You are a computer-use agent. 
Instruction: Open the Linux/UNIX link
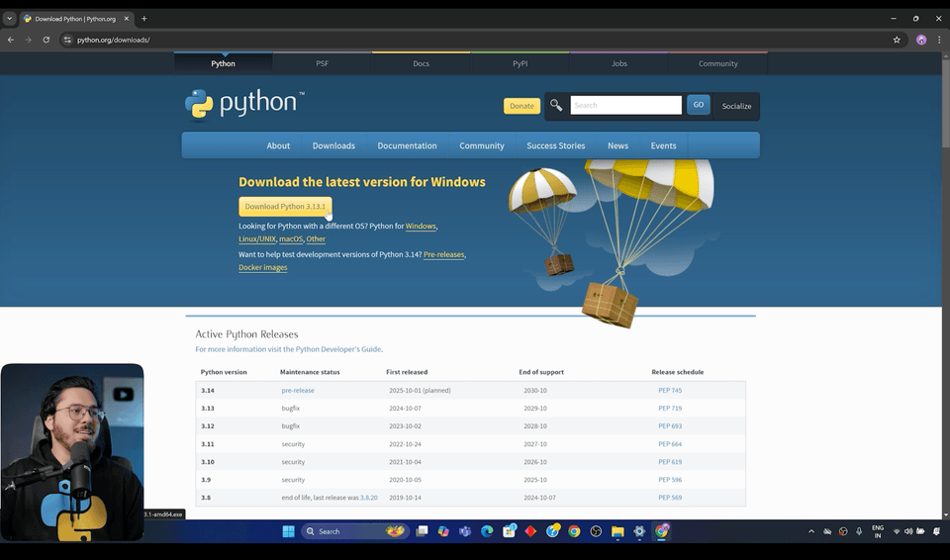tap(257, 239)
